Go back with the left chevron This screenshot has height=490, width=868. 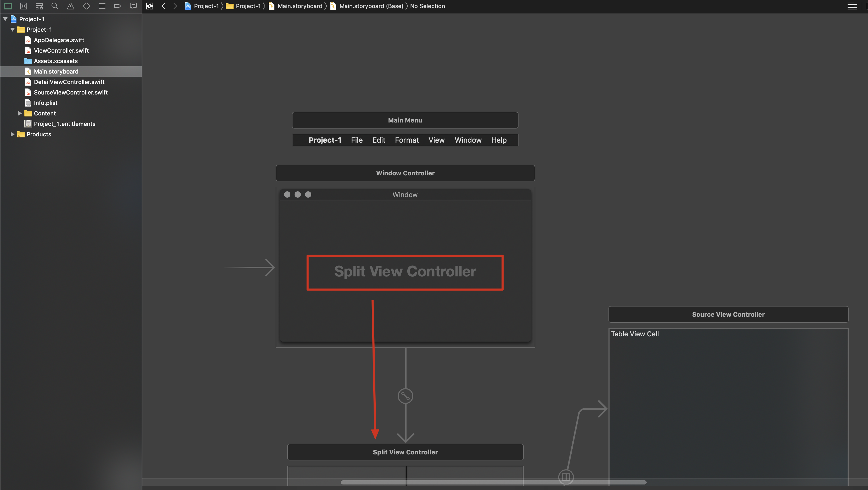click(164, 6)
